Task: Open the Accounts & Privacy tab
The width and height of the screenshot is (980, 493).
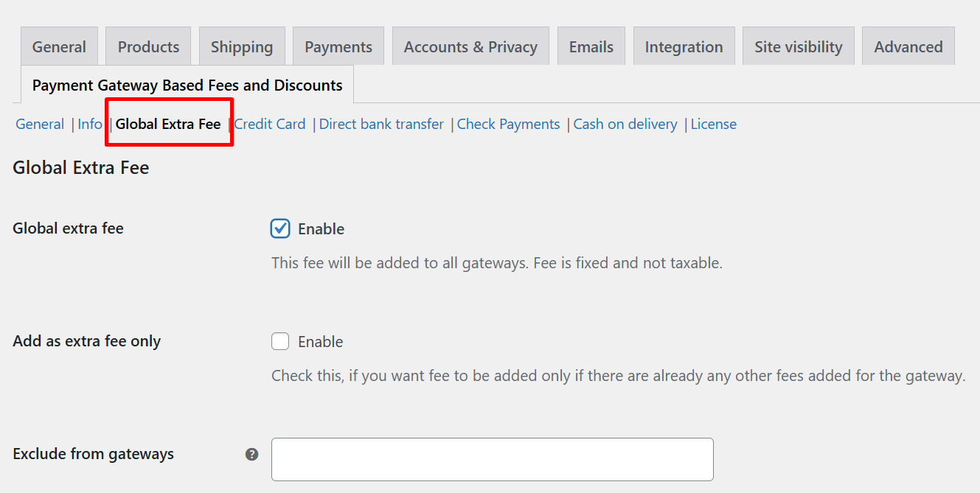Action: 470,46
